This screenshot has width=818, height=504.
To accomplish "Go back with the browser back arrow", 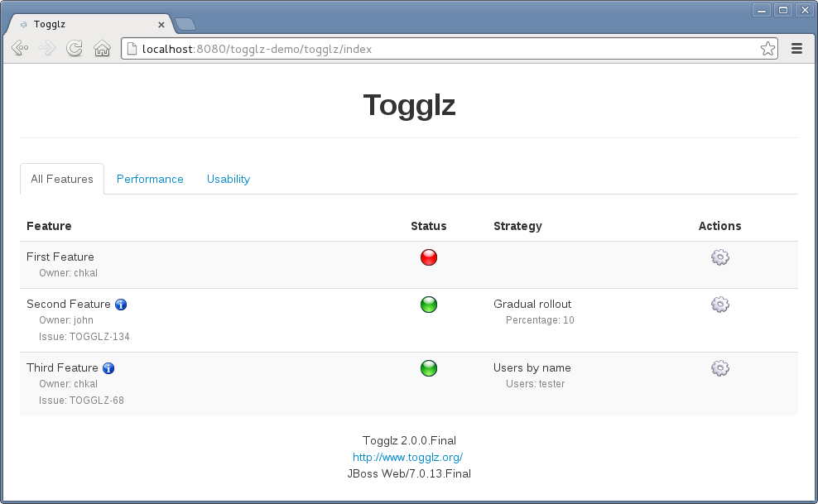I will 20,49.
